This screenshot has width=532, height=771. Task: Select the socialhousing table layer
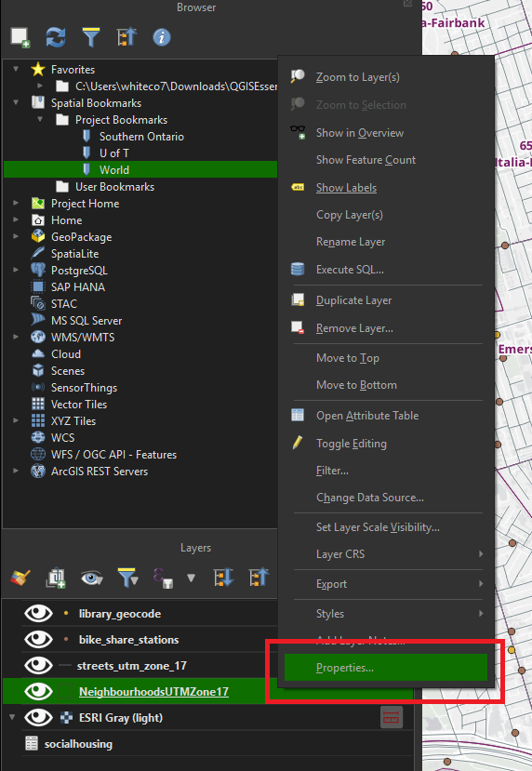[x=78, y=744]
